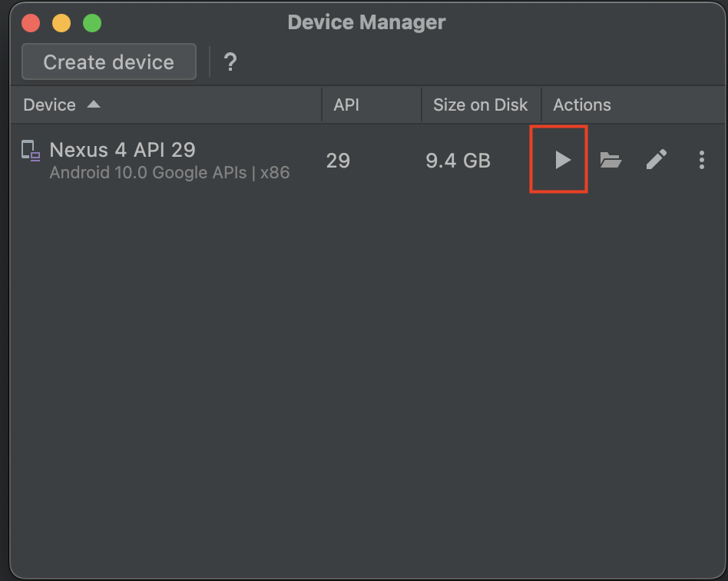This screenshot has width=728, height=581.
Task: Click the phone device icon in row
Action: click(x=30, y=151)
